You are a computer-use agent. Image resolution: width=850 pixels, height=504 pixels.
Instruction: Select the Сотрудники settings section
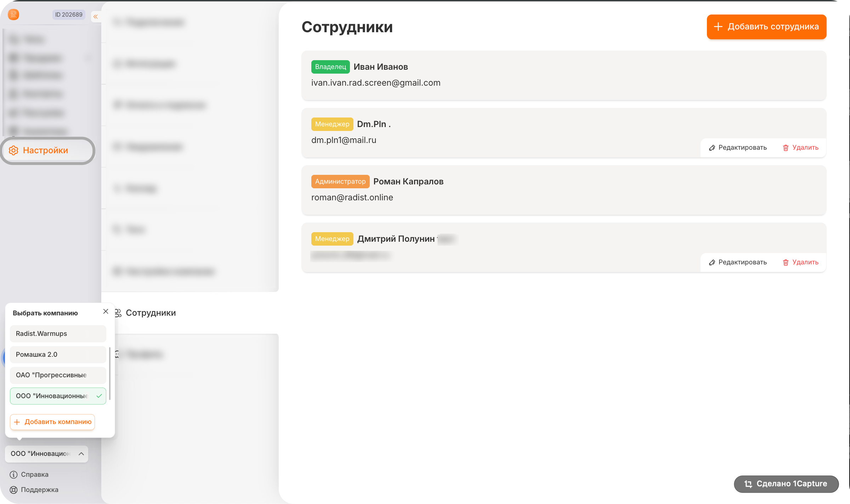click(x=190, y=313)
